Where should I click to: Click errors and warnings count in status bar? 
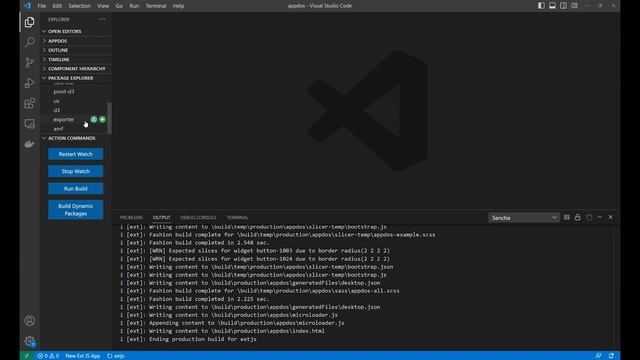tap(48, 356)
